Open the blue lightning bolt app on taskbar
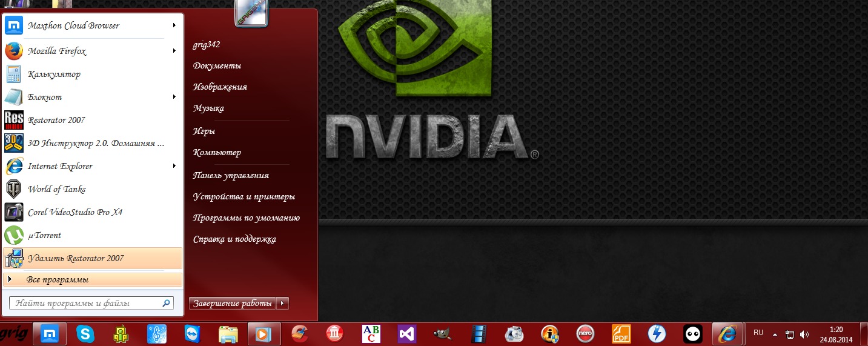This screenshot has width=868, height=346. [657, 334]
